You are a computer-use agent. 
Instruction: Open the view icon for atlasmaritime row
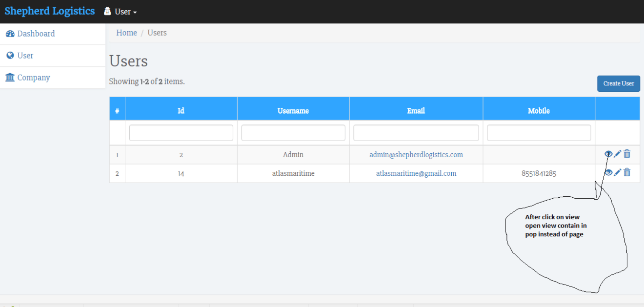[x=608, y=172]
